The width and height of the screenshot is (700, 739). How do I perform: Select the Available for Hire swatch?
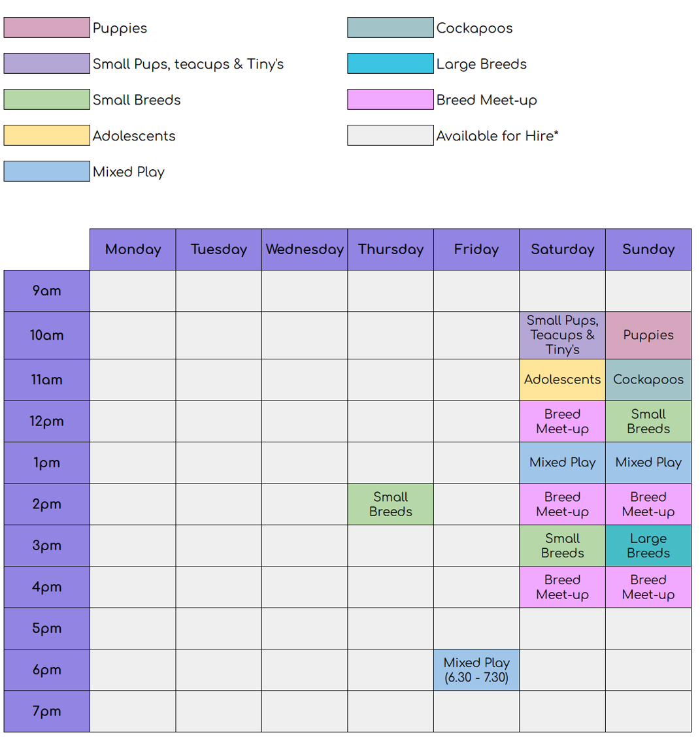coord(390,135)
